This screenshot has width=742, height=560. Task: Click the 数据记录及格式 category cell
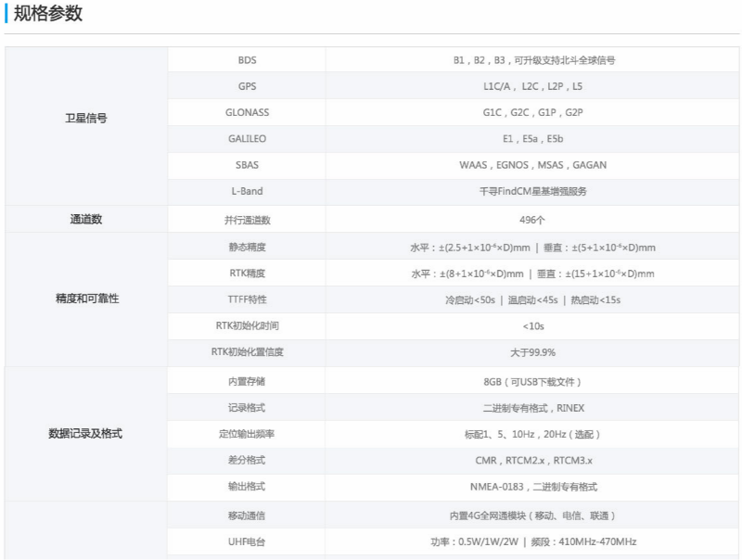click(86, 434)
